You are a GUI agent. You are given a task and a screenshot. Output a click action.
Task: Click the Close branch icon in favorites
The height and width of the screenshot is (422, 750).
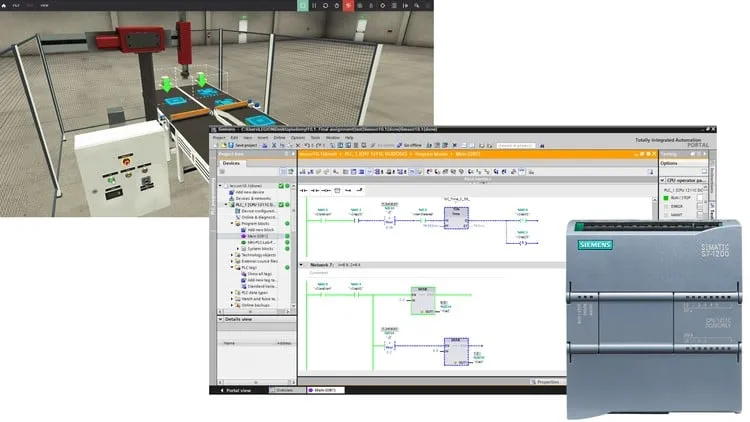coord(359,190)
